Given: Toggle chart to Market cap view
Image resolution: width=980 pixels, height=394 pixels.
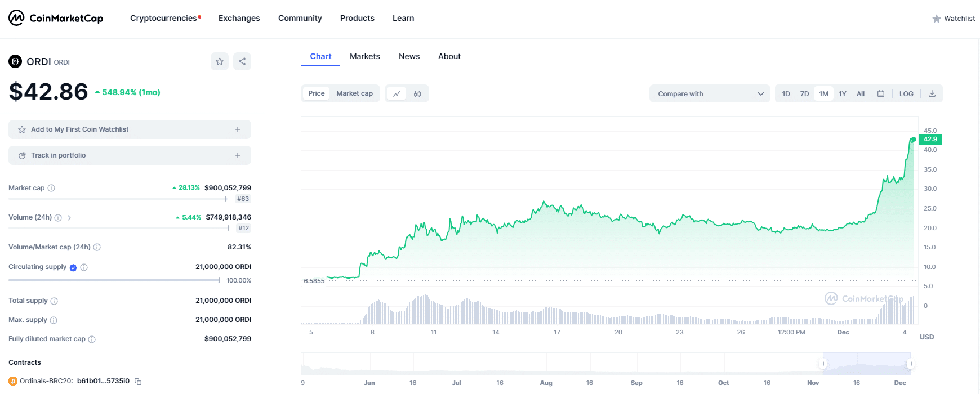Looking at the screenshot, I should [354, 93].
